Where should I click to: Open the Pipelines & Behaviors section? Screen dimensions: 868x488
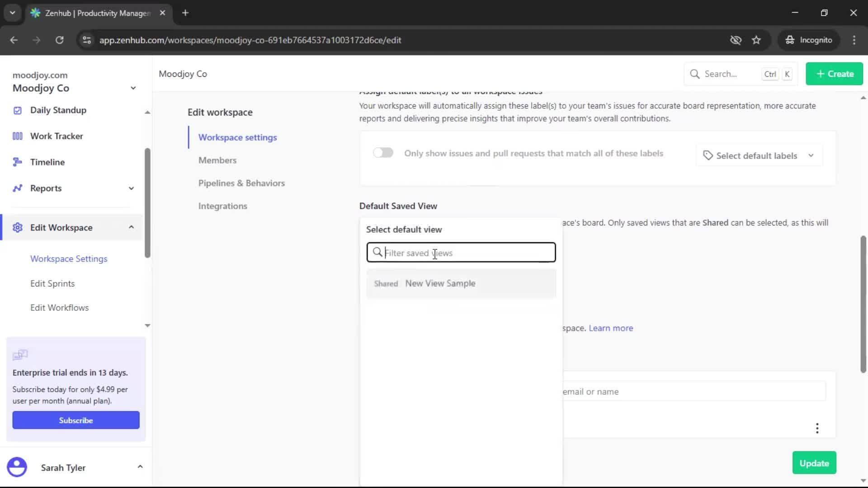[241, 183]
